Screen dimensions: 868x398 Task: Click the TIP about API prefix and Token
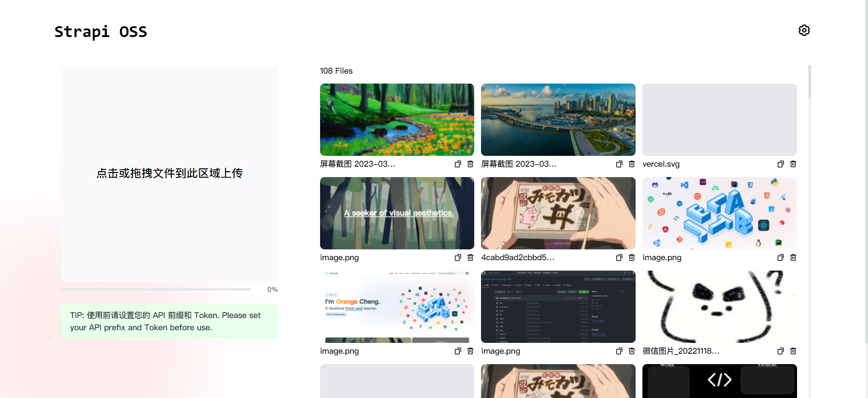click(x=170, y=321)
